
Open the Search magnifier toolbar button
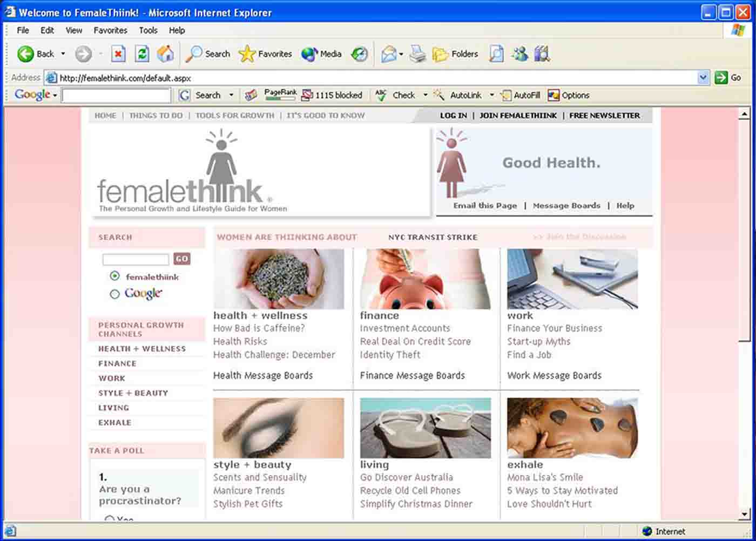208,53
